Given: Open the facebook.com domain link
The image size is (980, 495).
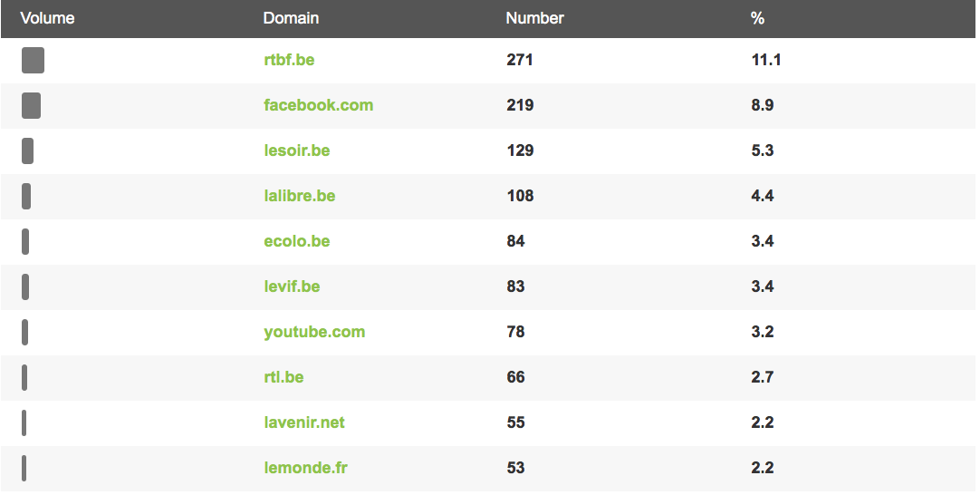Looking at the screenshot, I should pos(318,105).
